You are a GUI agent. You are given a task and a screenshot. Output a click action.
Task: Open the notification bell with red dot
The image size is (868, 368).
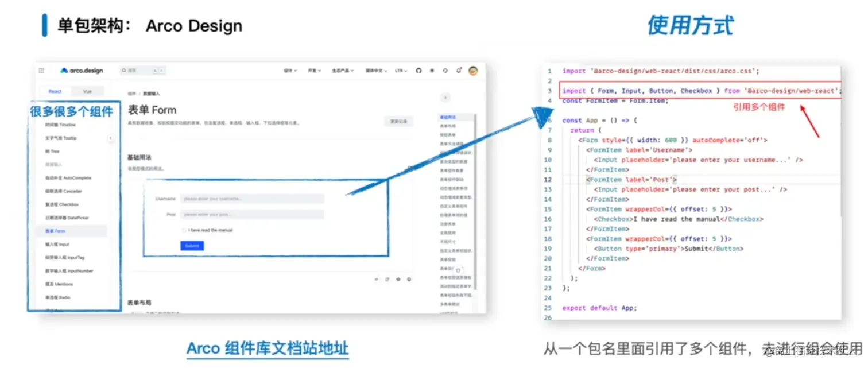pyautogui.click(x=459, y=71)
